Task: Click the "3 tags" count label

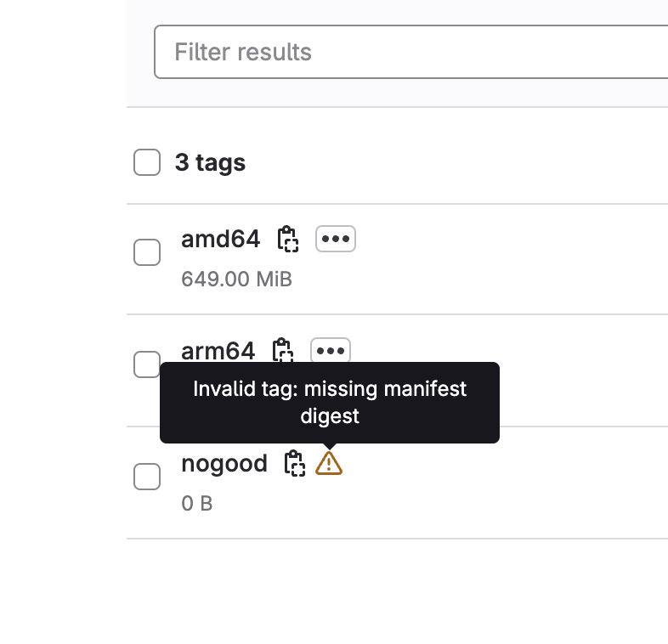Action: click(210, 162)
